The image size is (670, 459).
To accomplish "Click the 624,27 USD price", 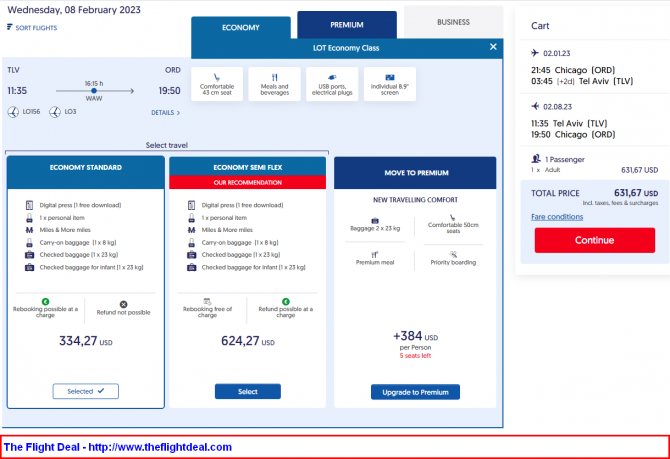I will click(248, 341).
